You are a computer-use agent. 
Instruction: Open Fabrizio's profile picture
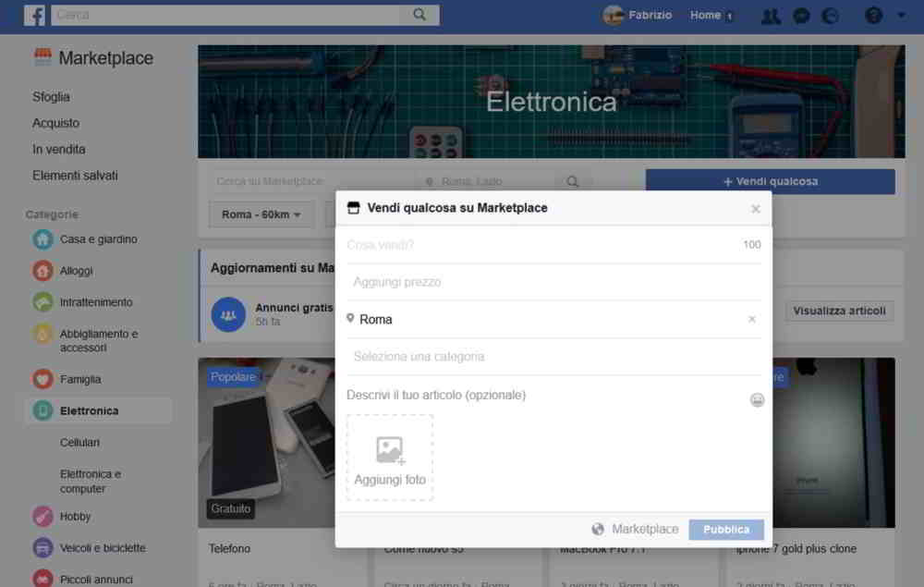pyautogui.click(x=614, y=16)
